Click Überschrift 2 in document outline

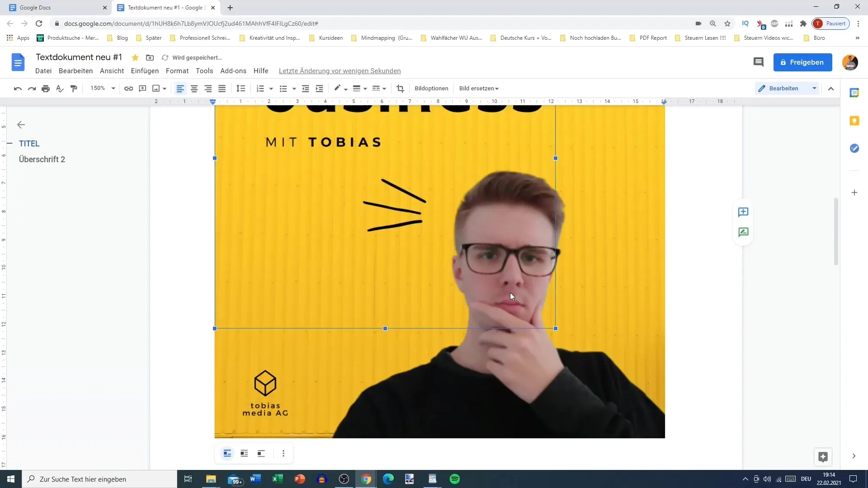coord(42,159)
